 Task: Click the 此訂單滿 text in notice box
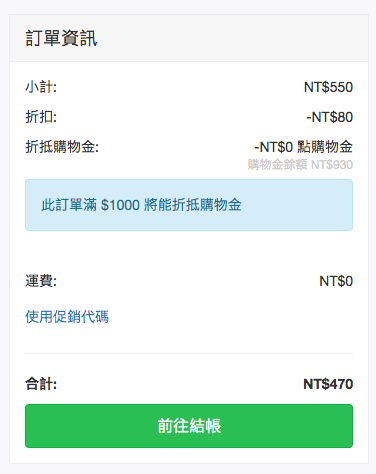(69, 205)
